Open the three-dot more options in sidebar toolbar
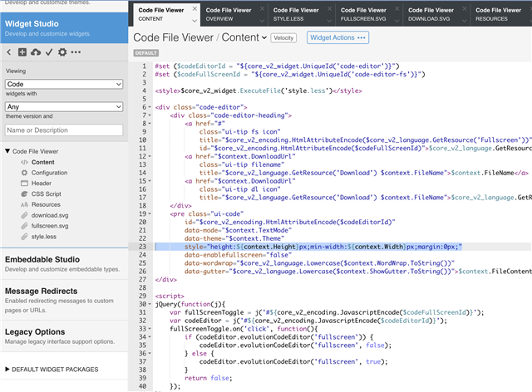Image resolution: width=532 pixels, height=392 pixels. point(76,52)
